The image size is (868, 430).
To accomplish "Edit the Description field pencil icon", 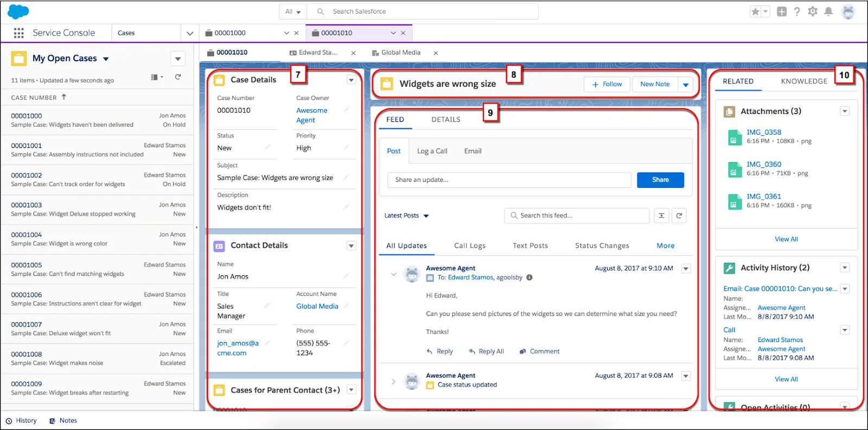I will (347, 207).
